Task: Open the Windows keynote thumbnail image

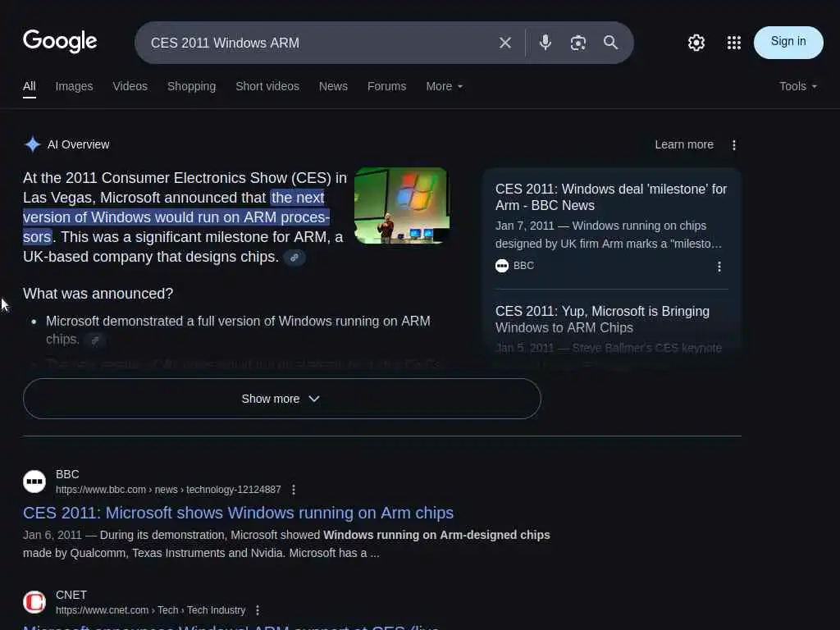Action: point(401,206)
